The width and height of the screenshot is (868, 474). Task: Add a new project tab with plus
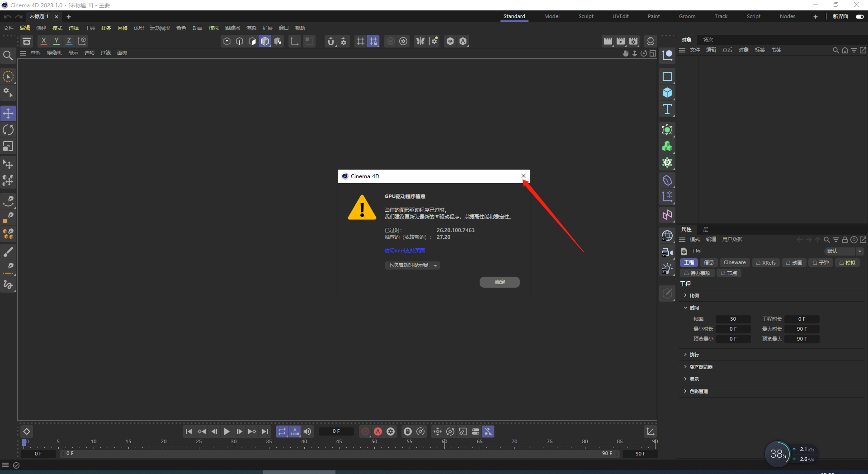click(x=69, y=17)
